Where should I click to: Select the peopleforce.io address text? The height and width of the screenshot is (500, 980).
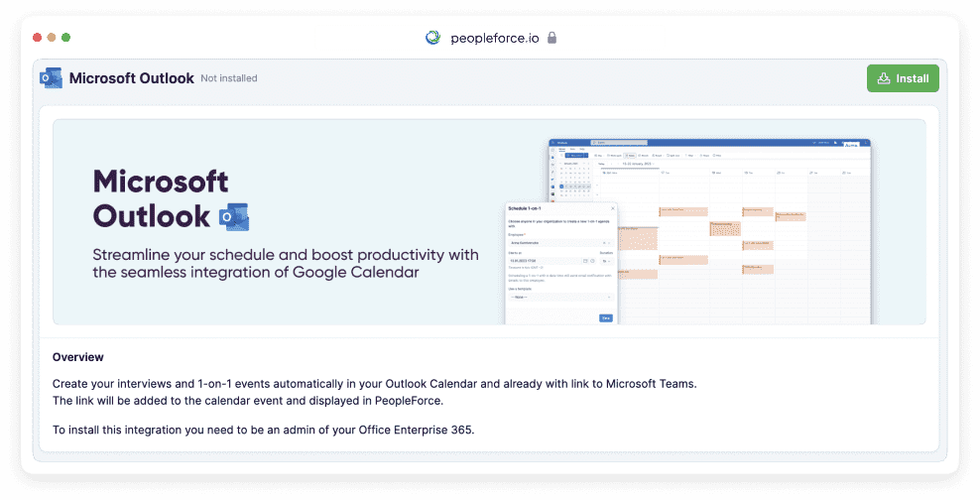pos(494,38)
